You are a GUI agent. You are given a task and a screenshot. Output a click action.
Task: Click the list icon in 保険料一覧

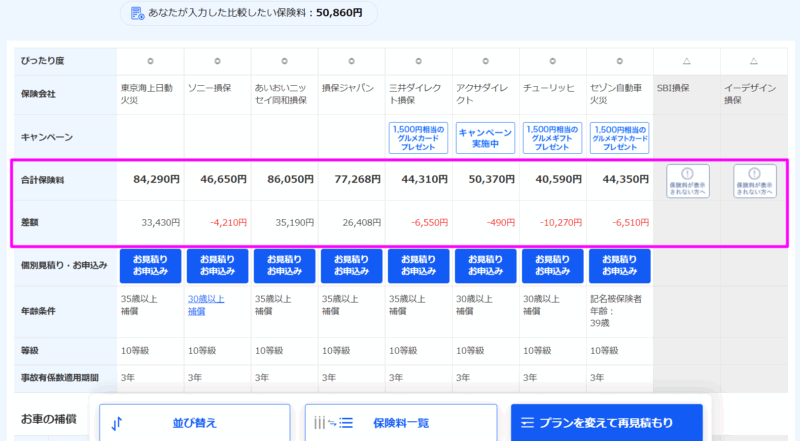click(x=325, y=423)
